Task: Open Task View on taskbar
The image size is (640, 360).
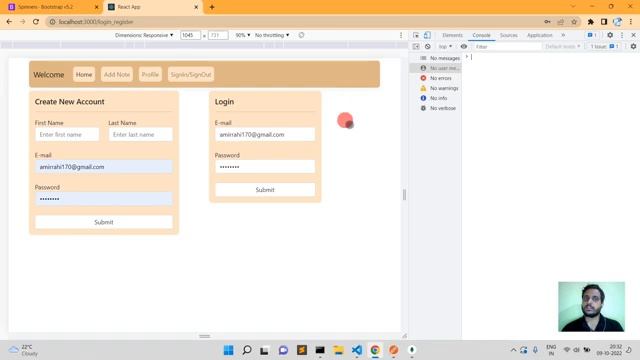Action: [x=264, y=350]
